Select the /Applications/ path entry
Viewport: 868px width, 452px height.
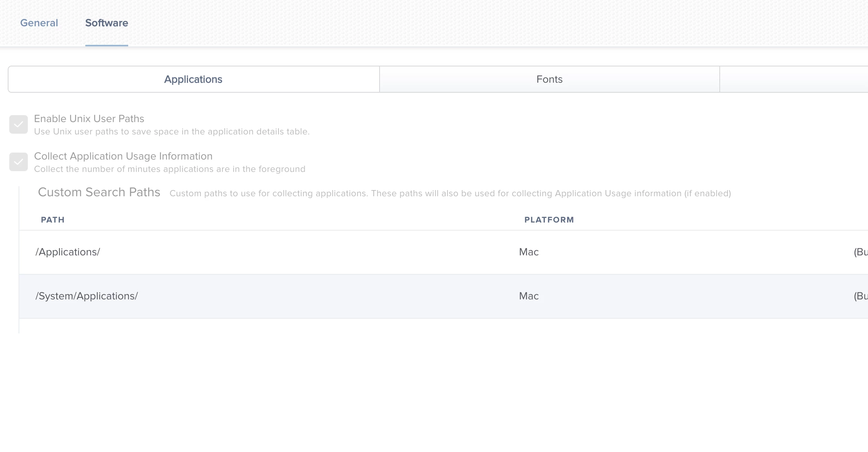[68, 252]
